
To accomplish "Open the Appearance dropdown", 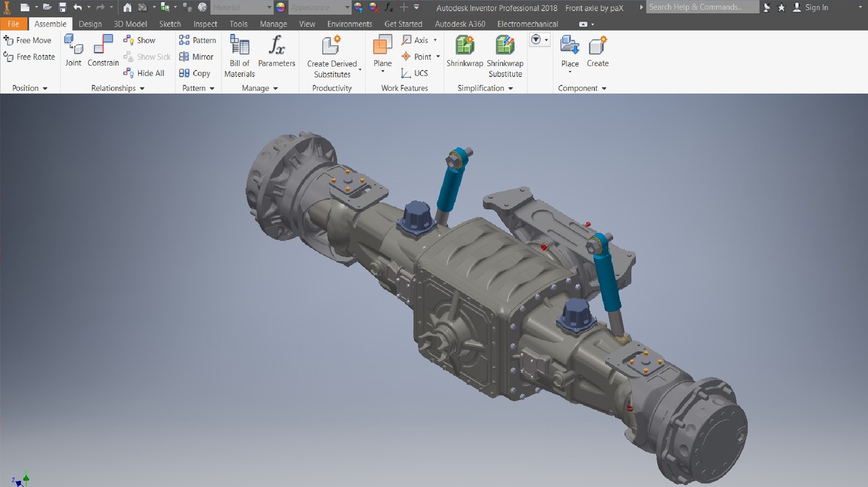I will pyautogui.click(x=320, y=7).
